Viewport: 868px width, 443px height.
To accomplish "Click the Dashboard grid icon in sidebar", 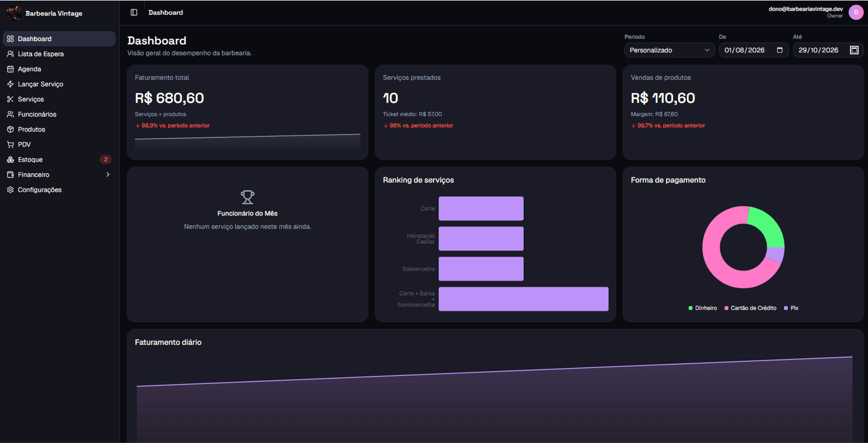I will (x=10, y=39).
